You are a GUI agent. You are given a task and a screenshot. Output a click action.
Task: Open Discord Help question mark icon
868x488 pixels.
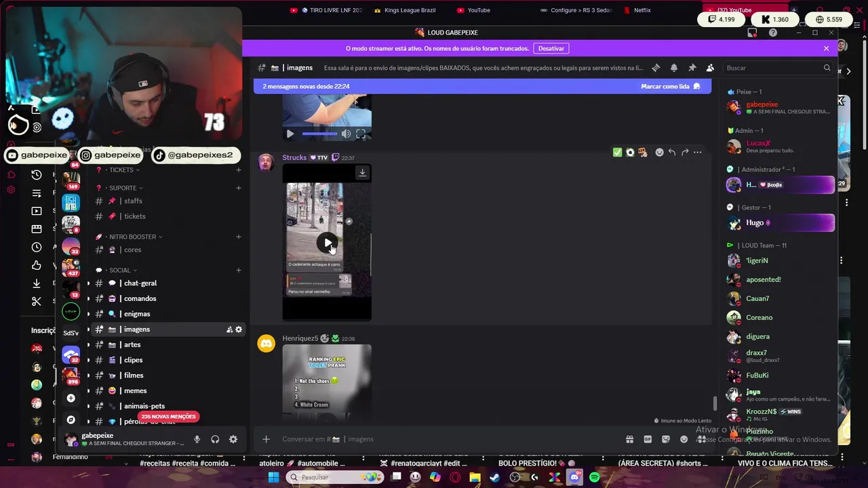pyautogui.click(x=773, y=33)
